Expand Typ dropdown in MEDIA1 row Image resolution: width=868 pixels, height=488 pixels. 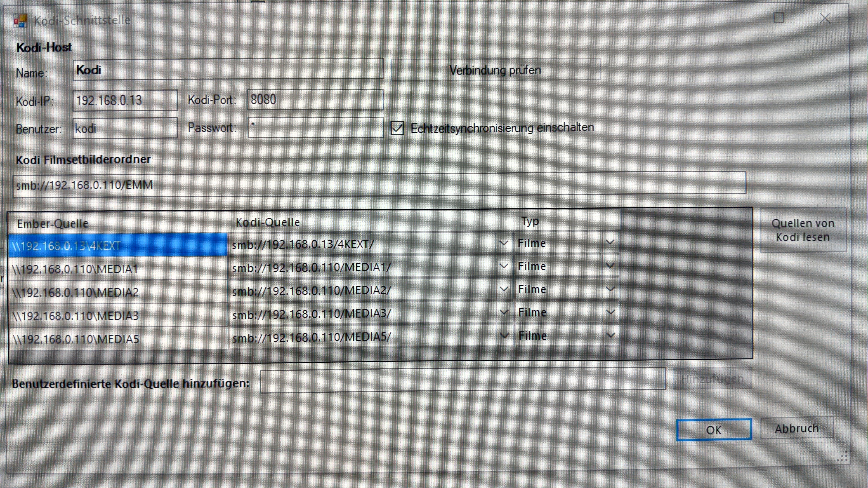point(610,266)
